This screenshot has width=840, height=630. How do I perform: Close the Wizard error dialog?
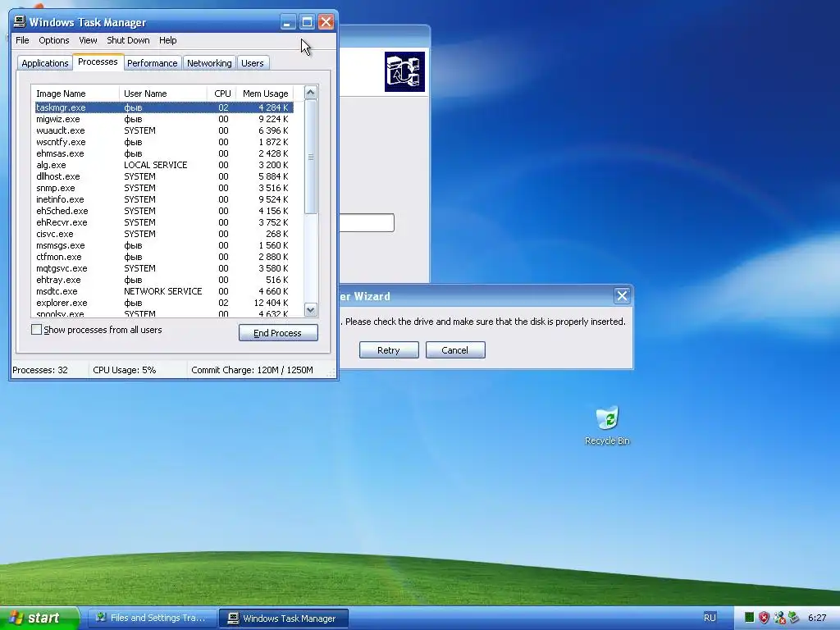tap(622, 295)
